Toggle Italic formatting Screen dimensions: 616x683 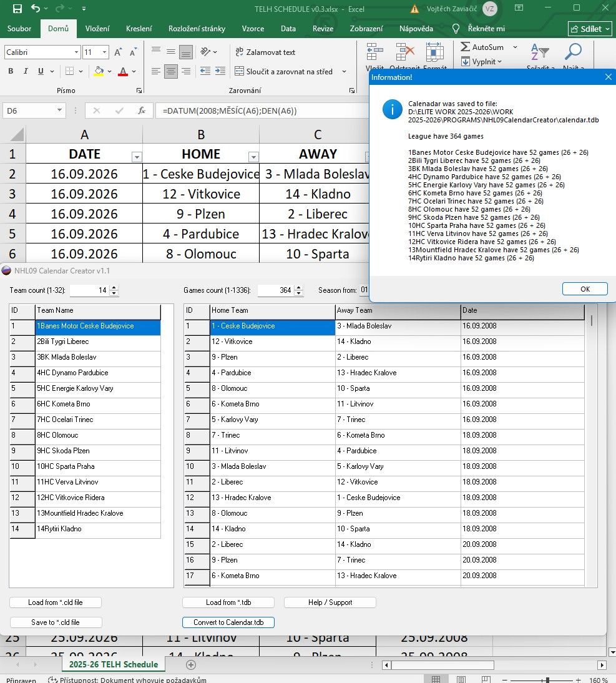26,71
